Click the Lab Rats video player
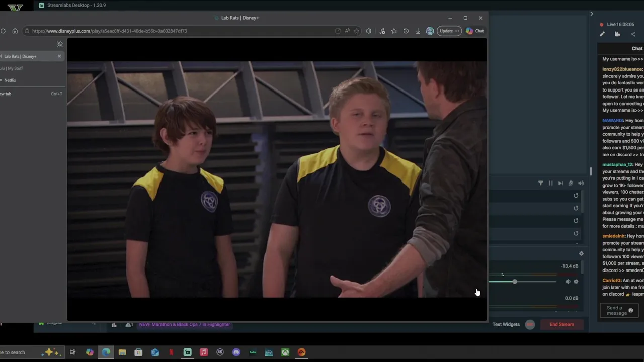Viewport: 644px width, 362px height. pos(277,179)
